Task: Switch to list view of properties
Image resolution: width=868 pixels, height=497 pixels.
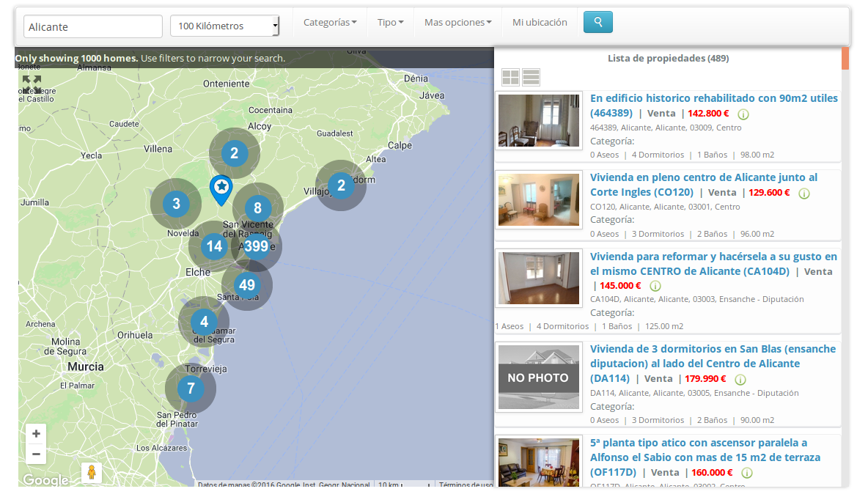Action: click(531, 78)
